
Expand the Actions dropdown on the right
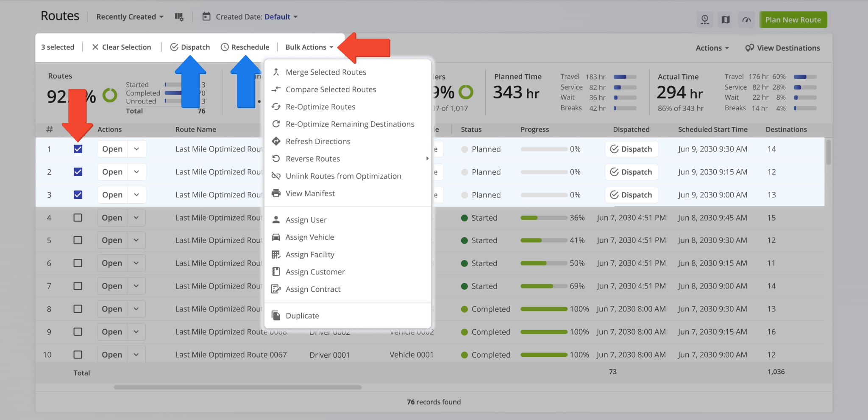click(712, 48)
